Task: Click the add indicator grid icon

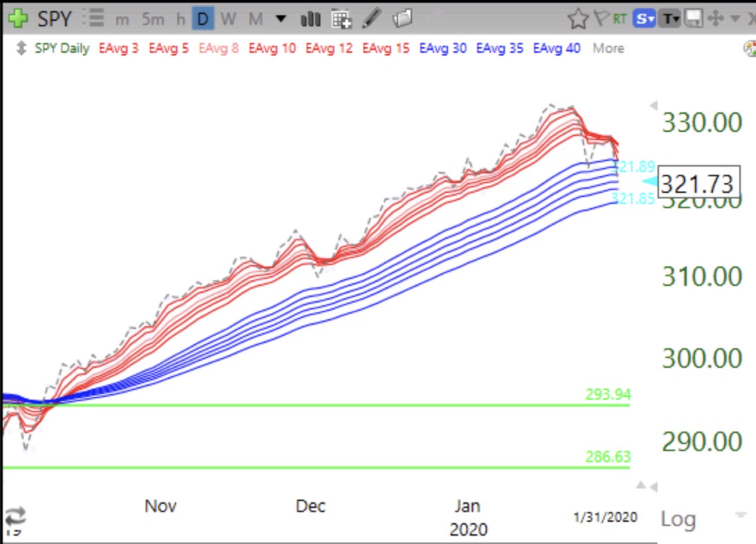Action: tap(341, 19)
